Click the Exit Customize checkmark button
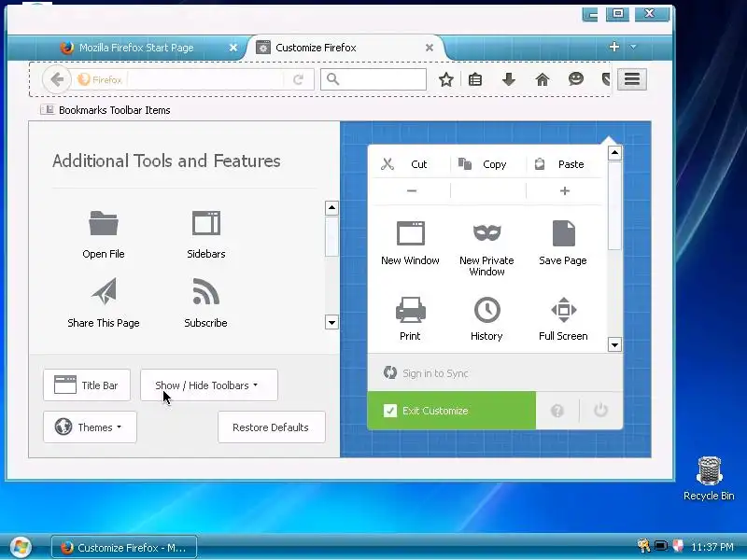The image size is (747, 560). coord(452,411)
